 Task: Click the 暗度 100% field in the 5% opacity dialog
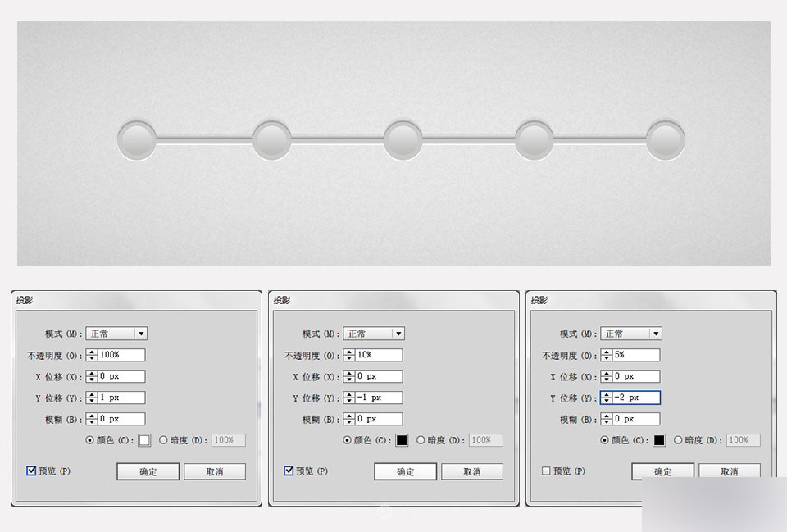(744, 440)
